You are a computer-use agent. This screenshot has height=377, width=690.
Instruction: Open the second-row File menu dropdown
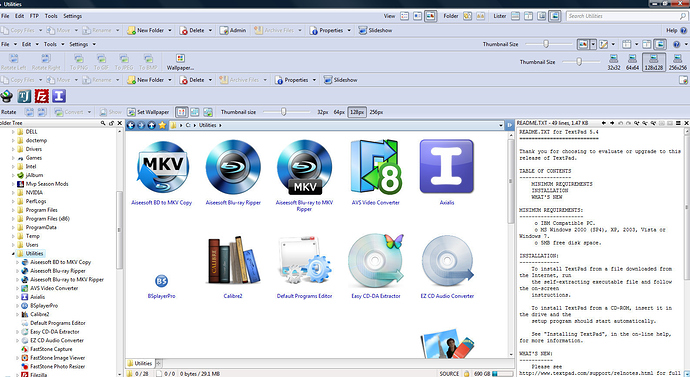pyautogui.click(x=15, y=44)
